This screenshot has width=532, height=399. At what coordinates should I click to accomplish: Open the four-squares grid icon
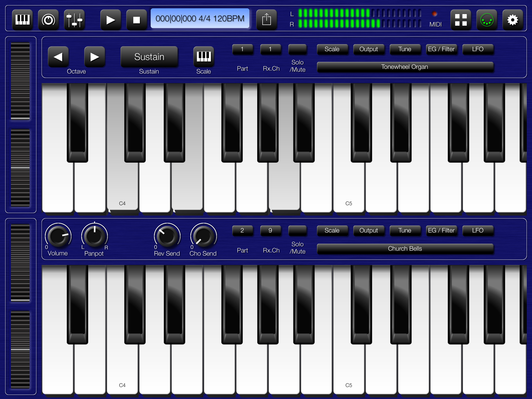[461, 20]
